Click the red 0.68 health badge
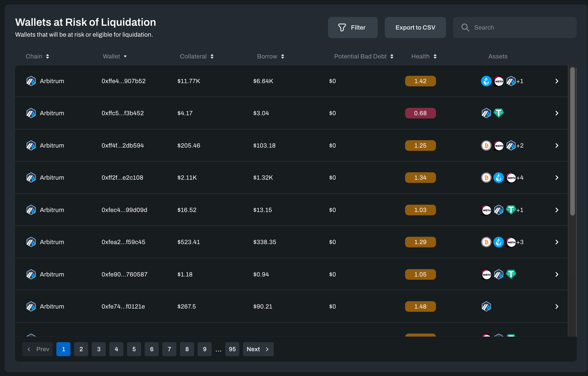Image resolution: width=588 pixels, height=376 pixels. tap(420, 113)
